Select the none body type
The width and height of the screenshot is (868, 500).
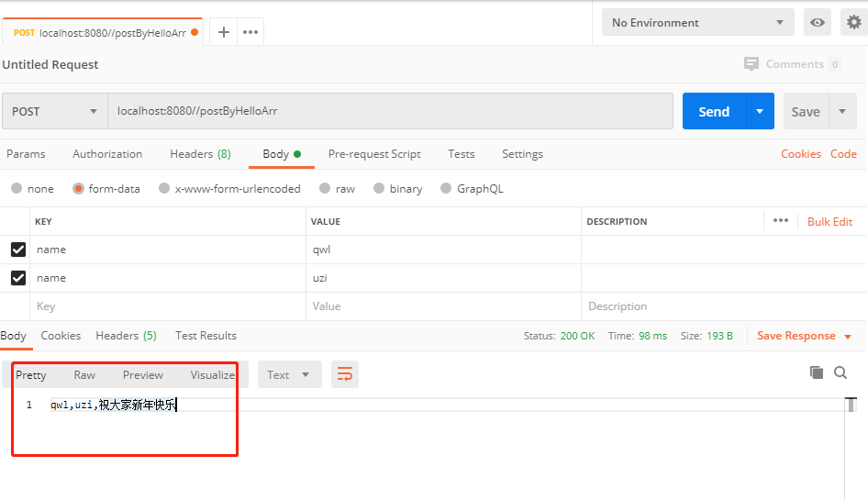point(17,188)
